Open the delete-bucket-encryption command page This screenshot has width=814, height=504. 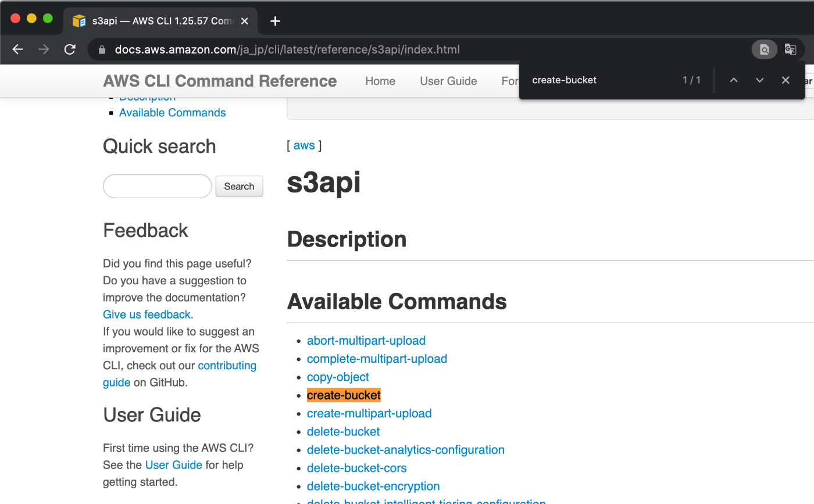[x=373, y=486]
